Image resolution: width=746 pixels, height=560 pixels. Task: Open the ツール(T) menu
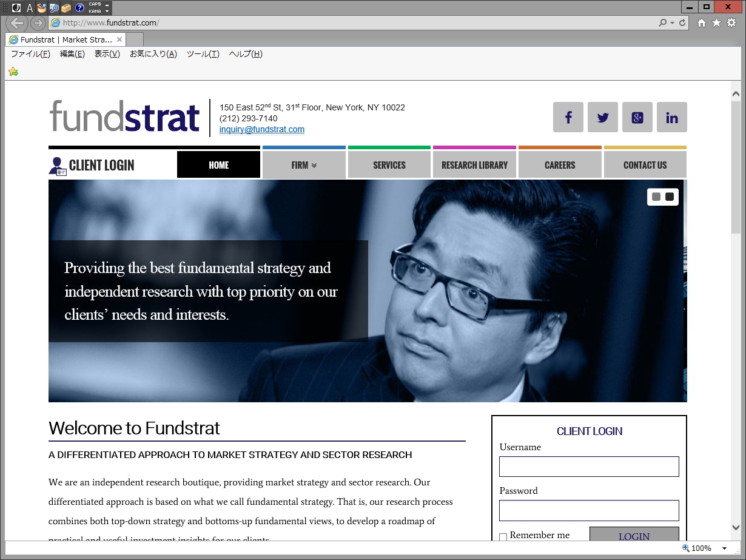tap(203, 54)
